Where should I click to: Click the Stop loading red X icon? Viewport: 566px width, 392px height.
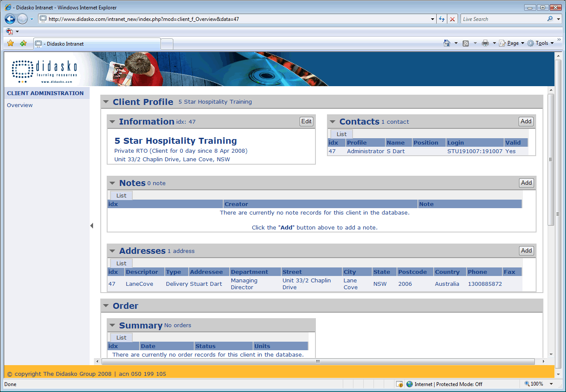(x=452, y=19)
